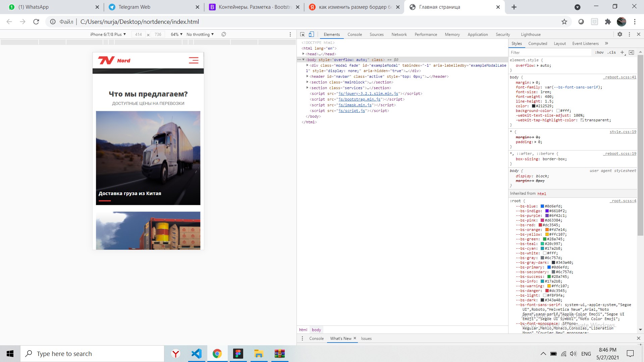The width and height of the screenshot is (644, 362).
Task: Close the bottom drawer panel
Action: tap(639, 339)
